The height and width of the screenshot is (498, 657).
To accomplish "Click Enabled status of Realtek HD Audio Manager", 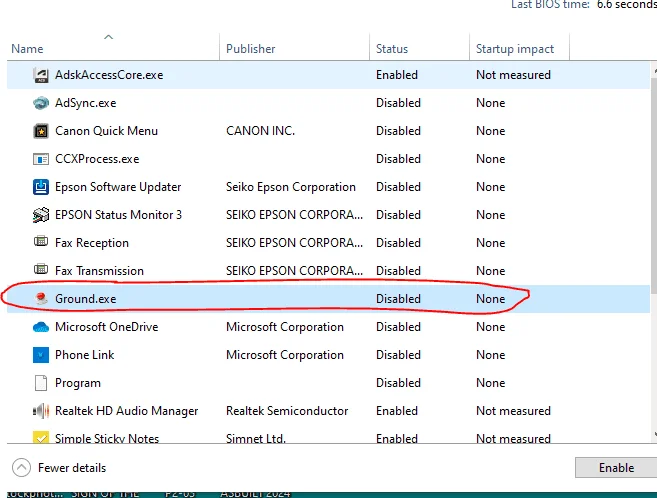I will tap(397, 411).
